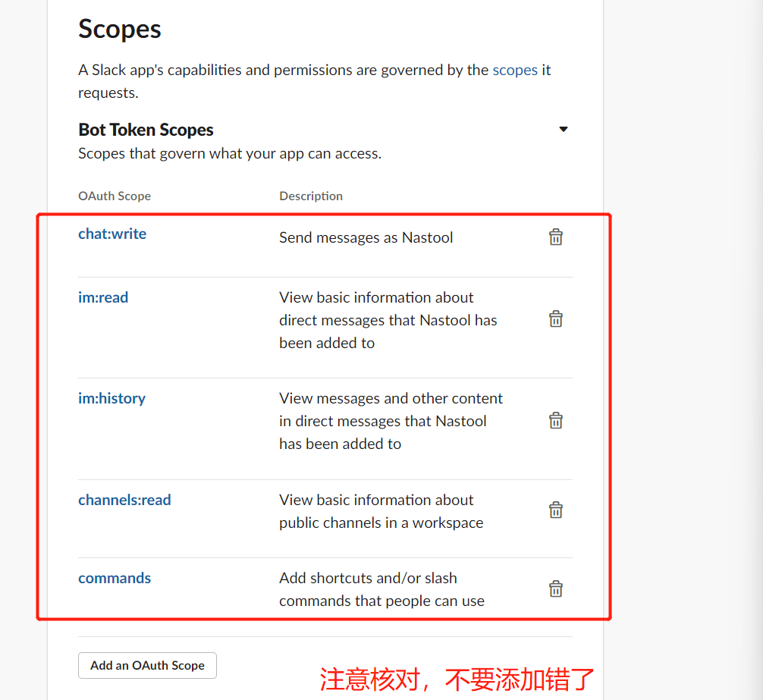Open the im:read scope link
This screenshot has width=763, height=700.
pyautogui.click(x=103, y=297)
